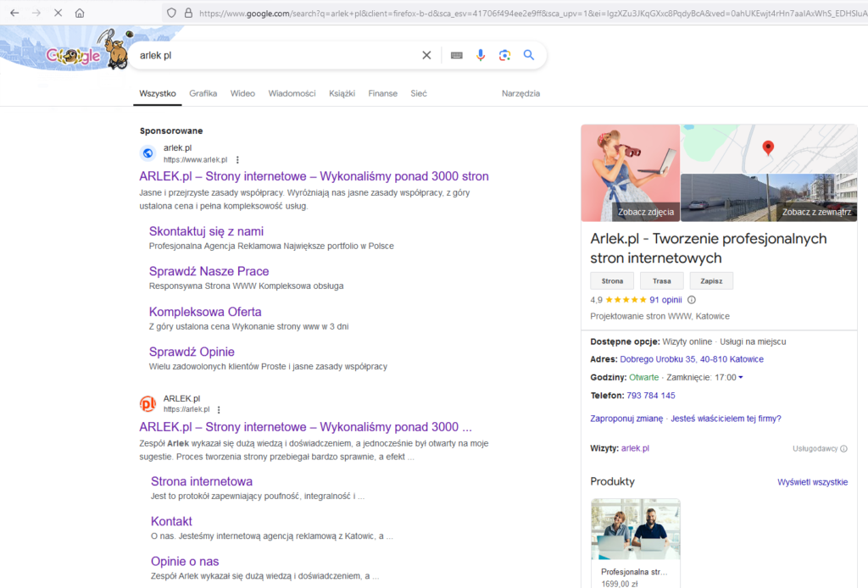Stop page loading with the X button

tap(58, 13)
